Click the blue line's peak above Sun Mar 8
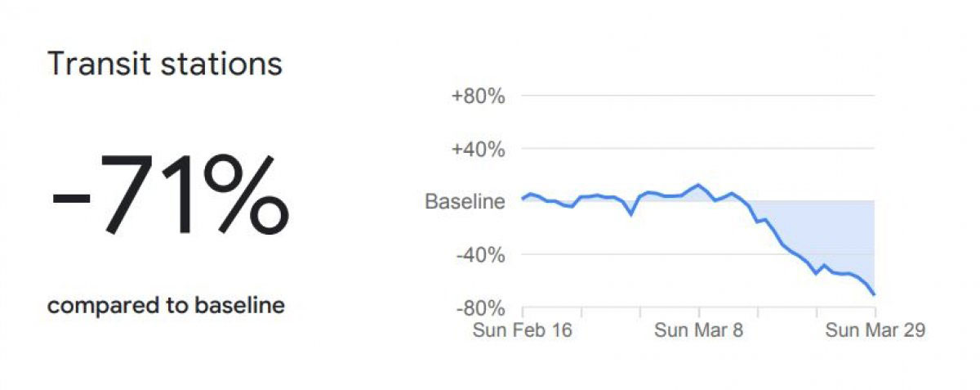980x390 pixels. (698, 185)
